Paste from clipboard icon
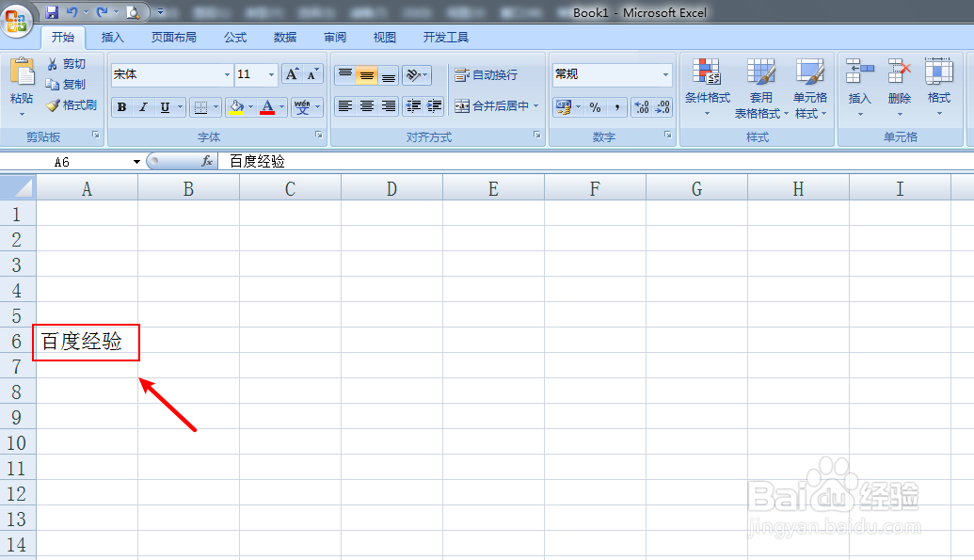The width and height of the screenshot is (974, 560). (23, 72)
